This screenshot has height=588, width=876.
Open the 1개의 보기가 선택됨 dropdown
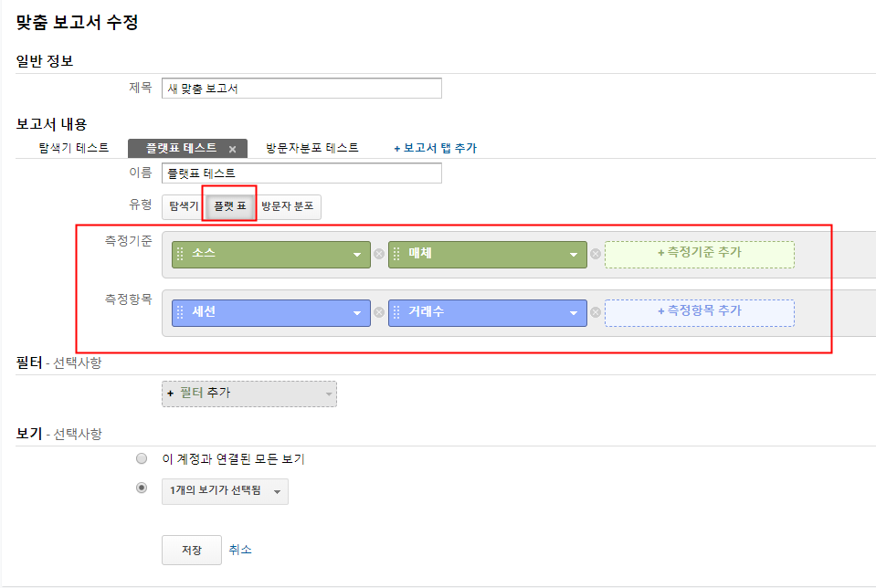(x=225, y=491)
